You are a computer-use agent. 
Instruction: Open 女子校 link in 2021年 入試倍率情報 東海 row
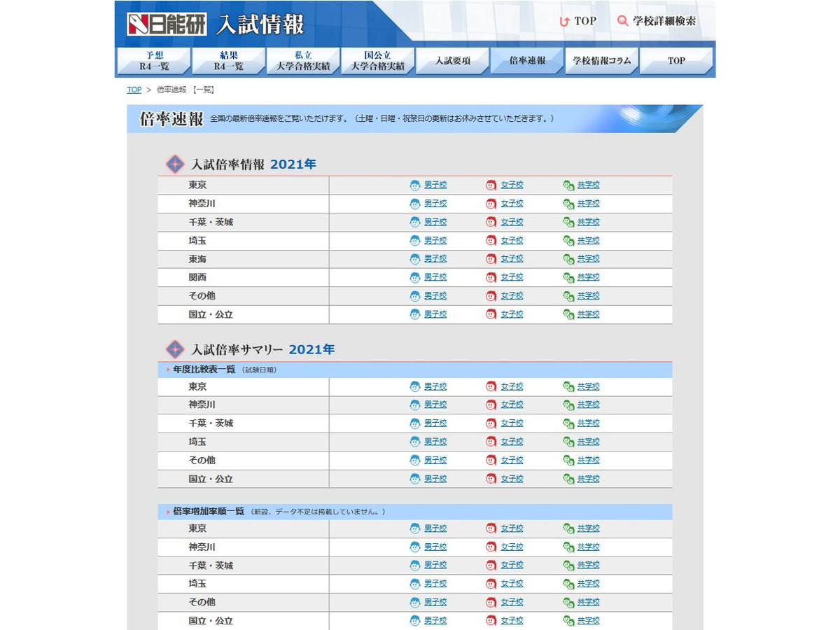point(512,259)
